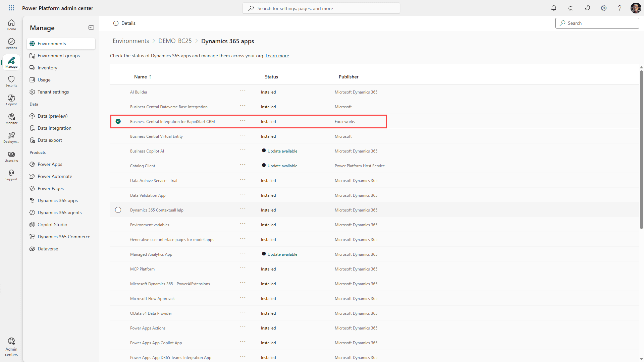The width and height of the screenshot is (644, 362).
Task: Open Actions in left rail
Action: (11, 44)
